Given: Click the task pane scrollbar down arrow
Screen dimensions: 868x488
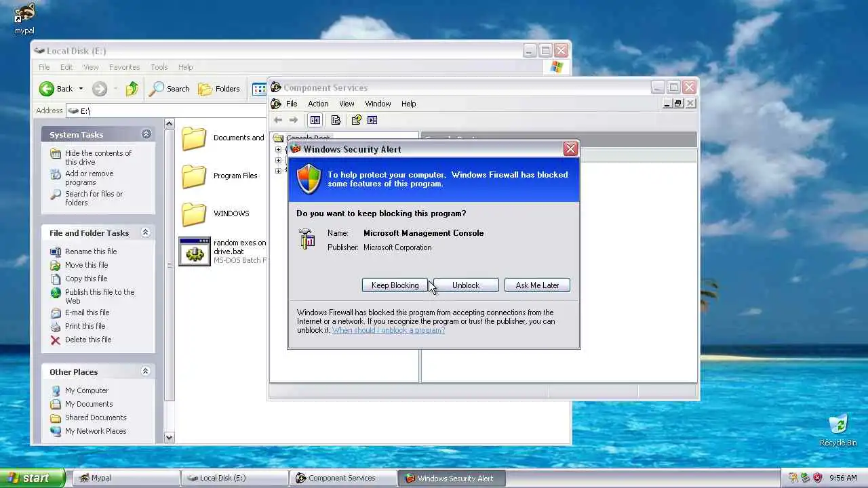Looking at the screenshot, I should click(x=170, y=438).
